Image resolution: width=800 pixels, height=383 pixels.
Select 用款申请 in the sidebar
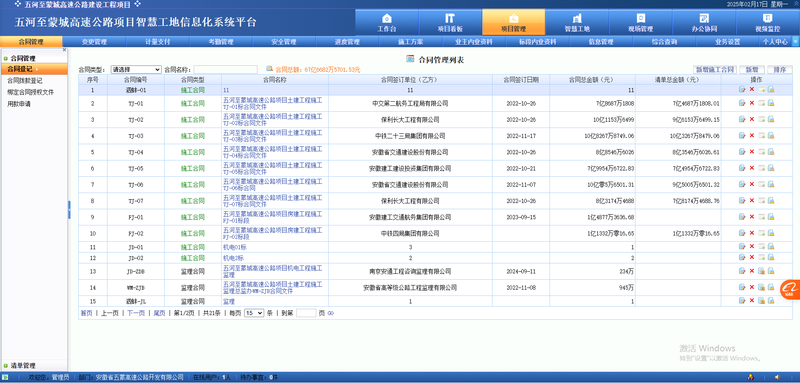(18, 104)
